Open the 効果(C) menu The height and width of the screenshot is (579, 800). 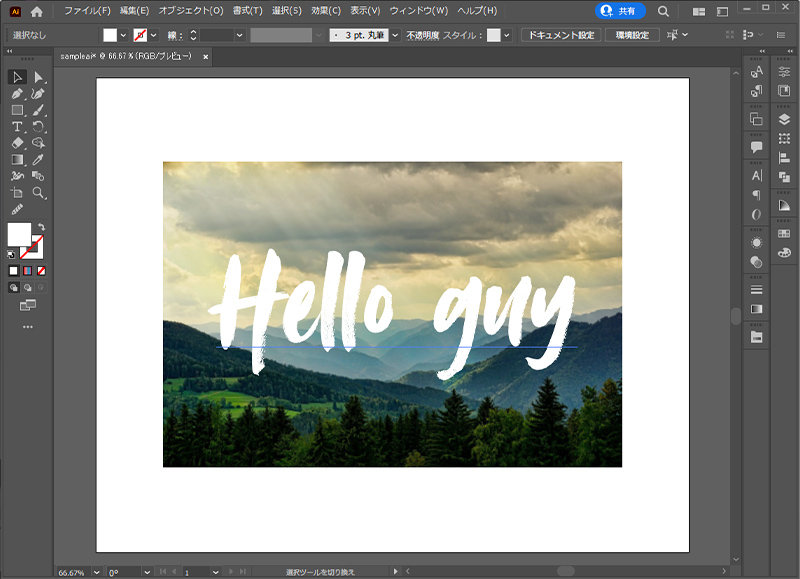(x=325, y=11)
